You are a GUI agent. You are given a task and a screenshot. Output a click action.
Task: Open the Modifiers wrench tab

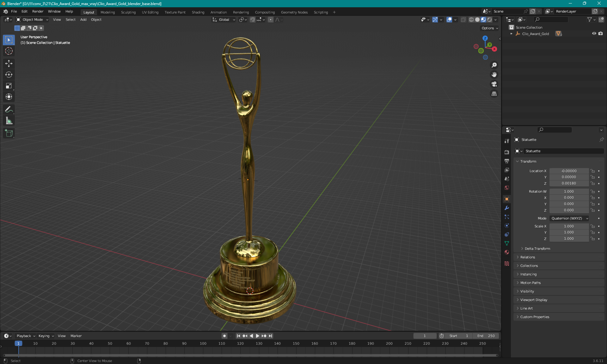(x=507, y=208)
